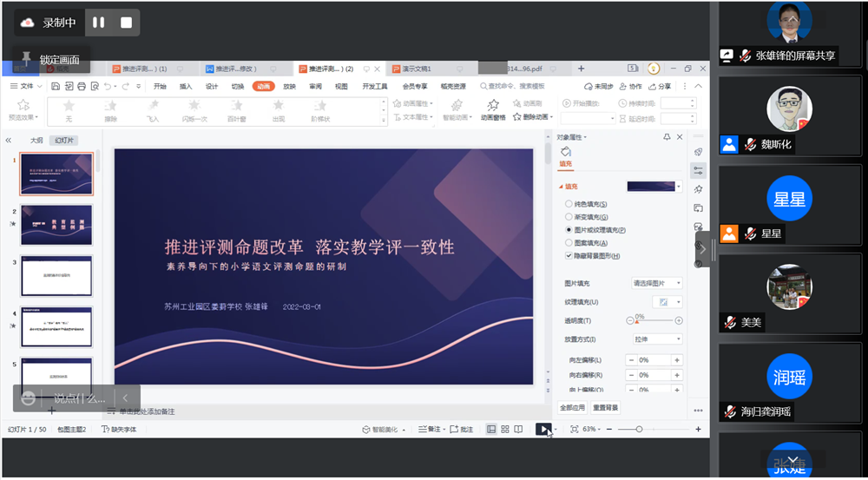Stop the screen recording
Viewport: 868px width, 480px height.
point(126,23)
